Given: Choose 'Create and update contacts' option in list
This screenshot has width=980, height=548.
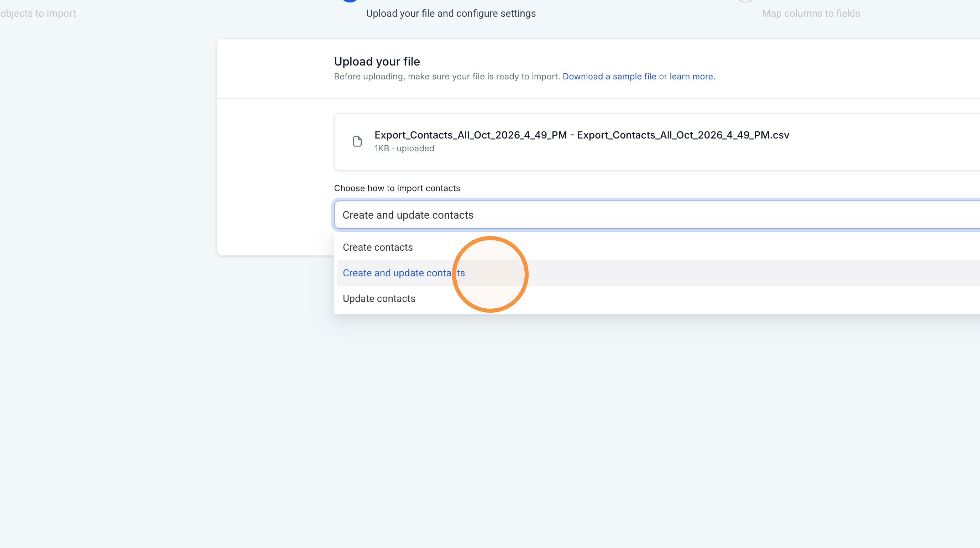Looking at the screenshot, I should (x=658, y=273).
